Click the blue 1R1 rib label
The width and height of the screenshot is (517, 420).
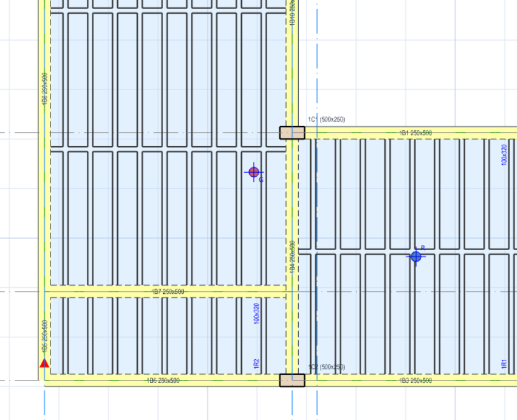(x=504, y=364)
